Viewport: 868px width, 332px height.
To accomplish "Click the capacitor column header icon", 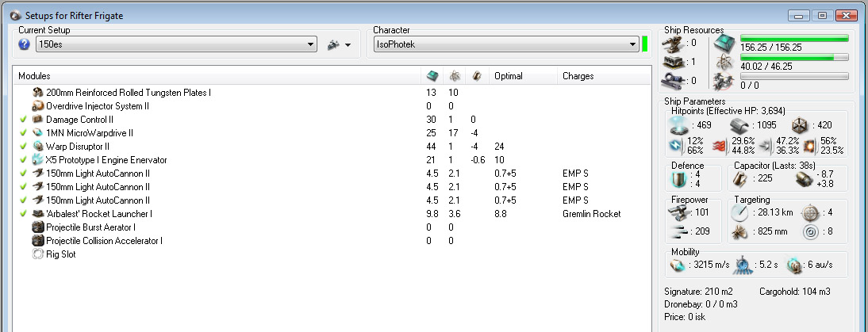I will coord(476,76).
